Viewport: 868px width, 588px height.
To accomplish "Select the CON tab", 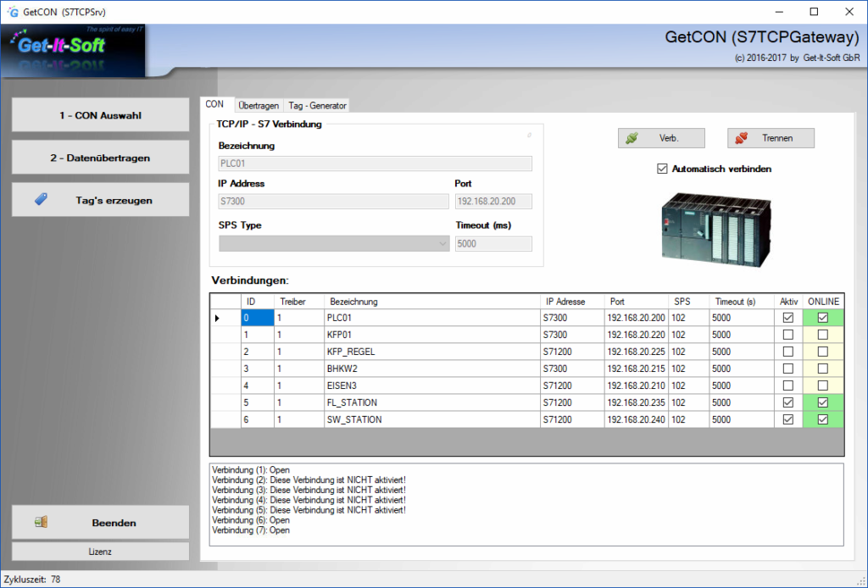I will coord(214,105).
